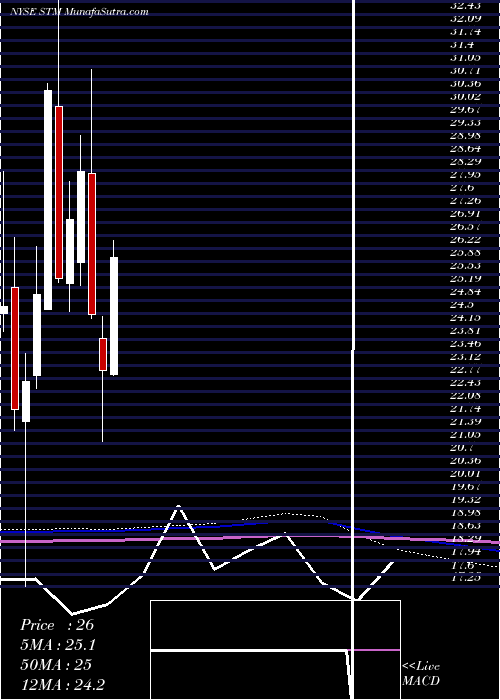Select the 21.74 price axis label

pos(466,408)
